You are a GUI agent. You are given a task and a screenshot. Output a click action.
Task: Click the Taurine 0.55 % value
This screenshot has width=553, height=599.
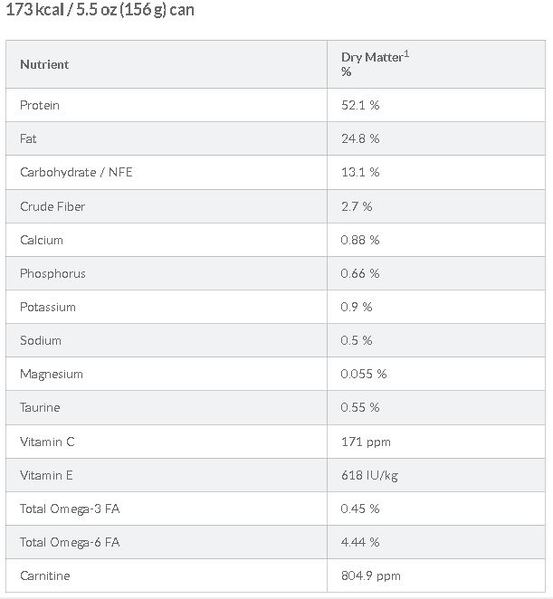[x=360, y=407]
